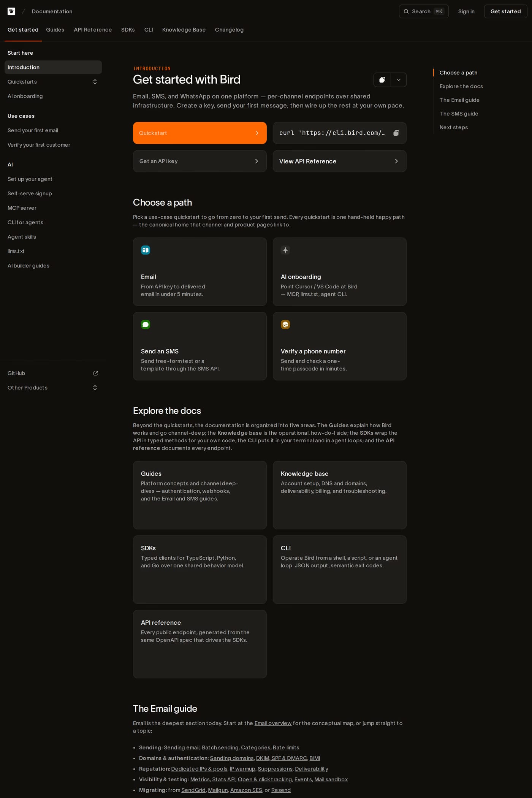Copy the curl install command
532x798 pixels.
pos(396,133)
